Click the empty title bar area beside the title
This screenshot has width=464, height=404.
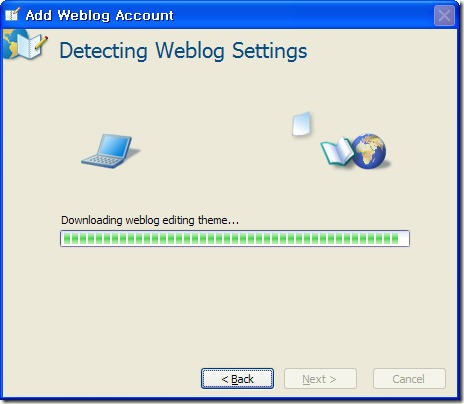303,15
